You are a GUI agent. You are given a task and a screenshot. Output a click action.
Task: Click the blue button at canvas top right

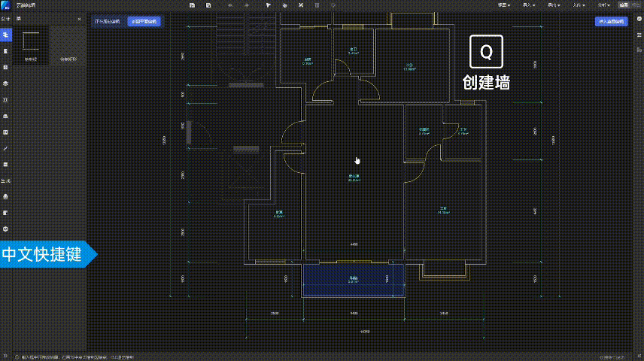click(613, 22)
